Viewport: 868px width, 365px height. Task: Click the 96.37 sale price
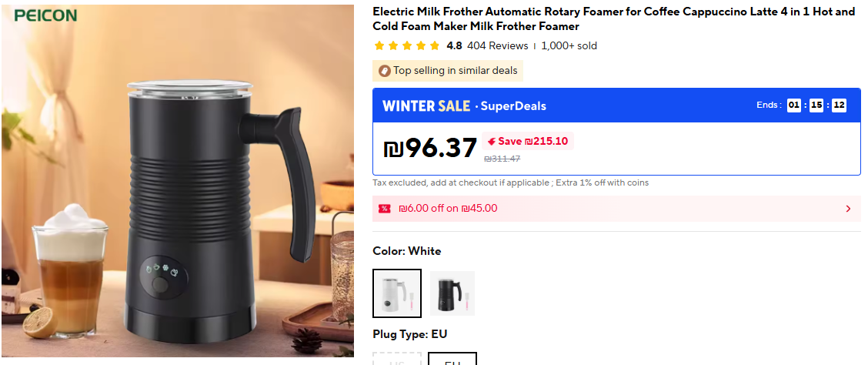coord(430,148)
